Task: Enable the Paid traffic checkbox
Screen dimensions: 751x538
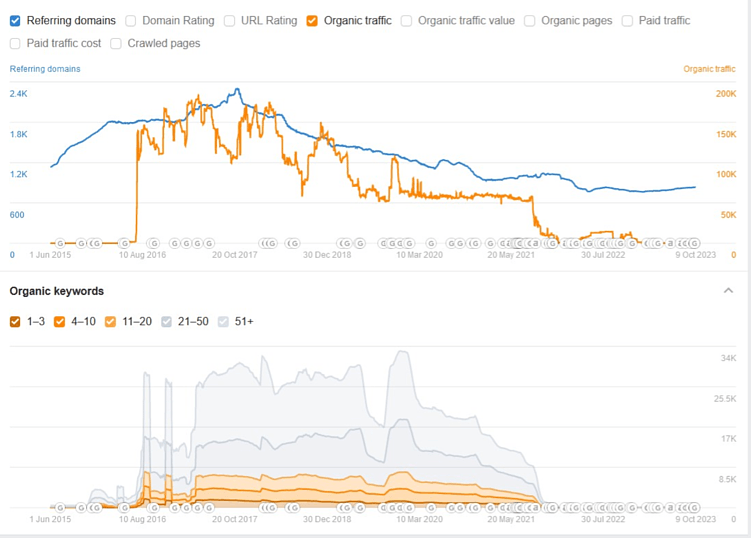Action: (x=627, y=21)
